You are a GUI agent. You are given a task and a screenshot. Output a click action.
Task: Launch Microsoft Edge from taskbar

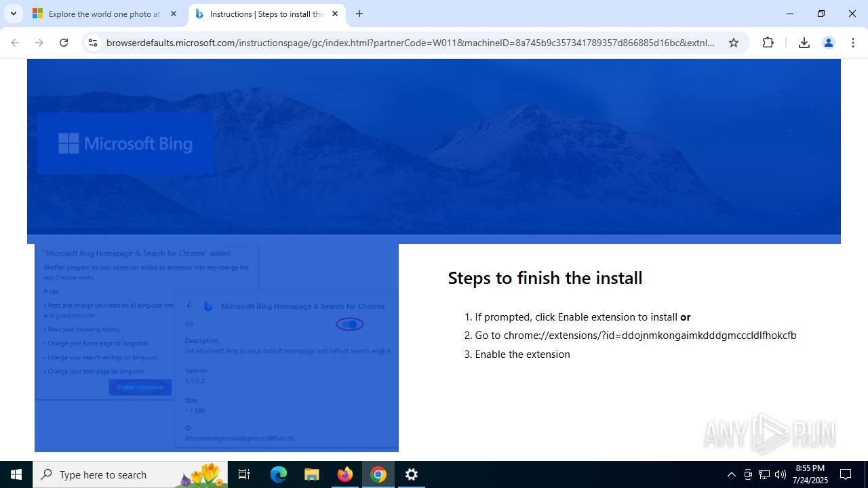[279, 474]
